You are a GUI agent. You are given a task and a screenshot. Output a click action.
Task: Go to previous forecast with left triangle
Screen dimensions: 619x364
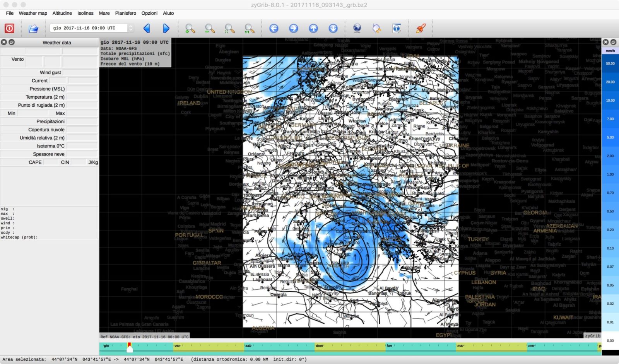click(x=147, y=28)
